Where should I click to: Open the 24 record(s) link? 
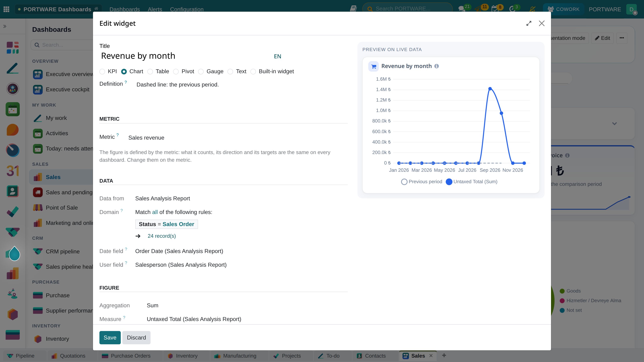pyautogui.click(x=161, y=236)
